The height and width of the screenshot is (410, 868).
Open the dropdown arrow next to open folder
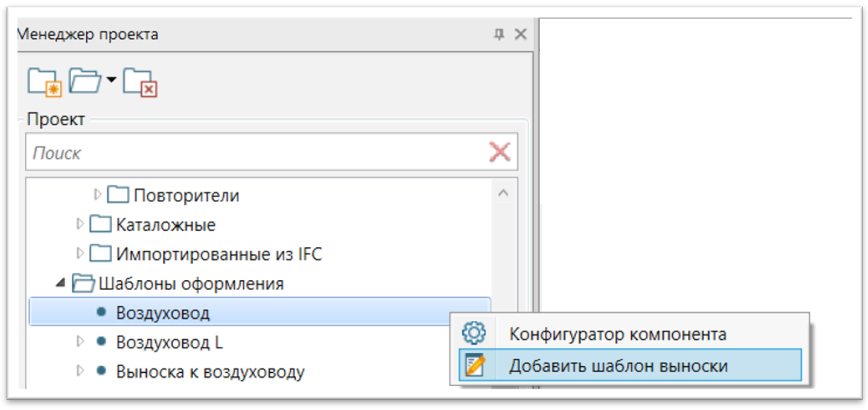[x=111, y=80]
